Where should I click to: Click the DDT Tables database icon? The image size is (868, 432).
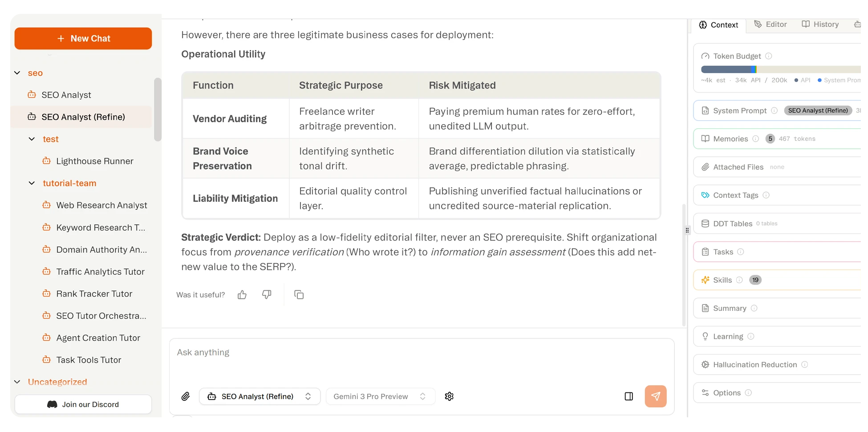tap(705, 223)
